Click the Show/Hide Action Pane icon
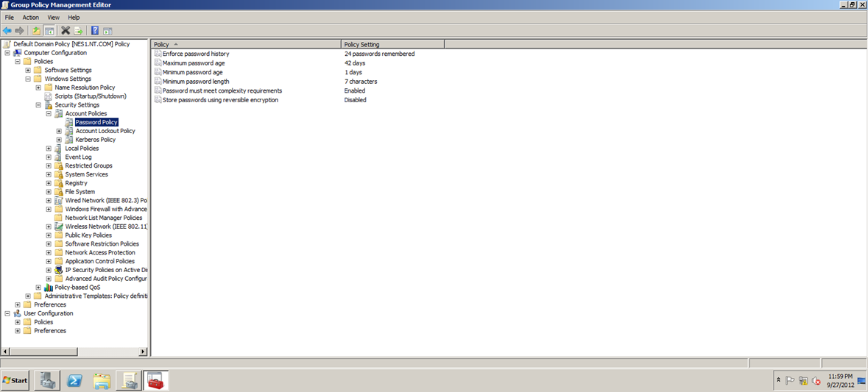The height and width of the screenshot is (392, 868). 107,30
